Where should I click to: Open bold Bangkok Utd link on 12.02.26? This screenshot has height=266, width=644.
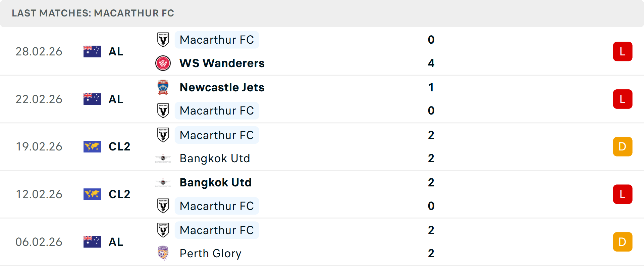(x=216, y=182)
